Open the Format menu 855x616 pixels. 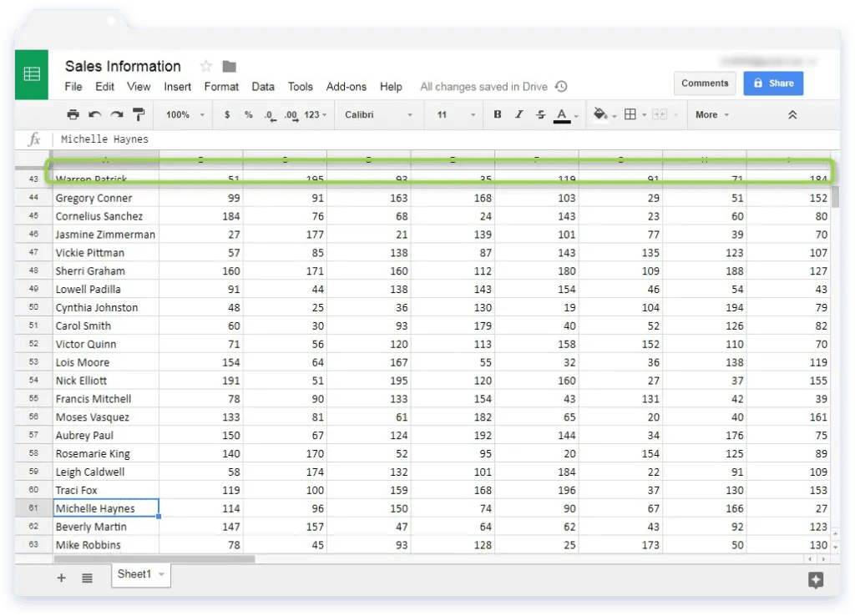[221, 87]
